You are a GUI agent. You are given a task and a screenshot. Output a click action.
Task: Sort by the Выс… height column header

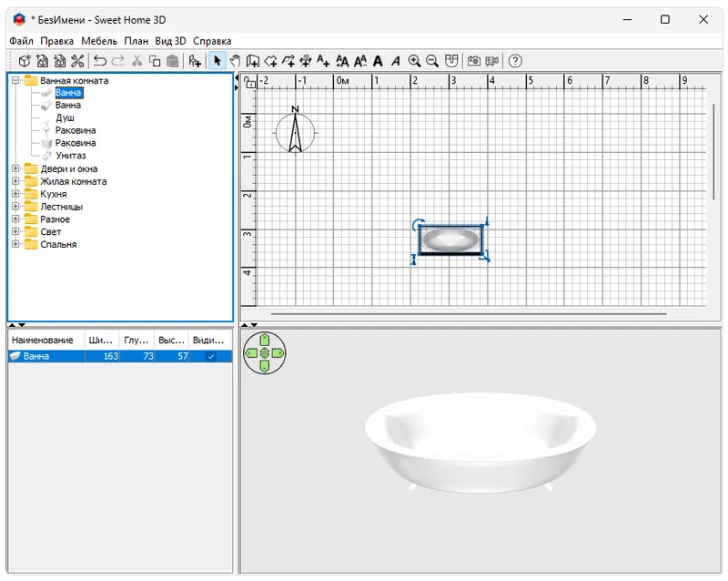click(171, 341)
